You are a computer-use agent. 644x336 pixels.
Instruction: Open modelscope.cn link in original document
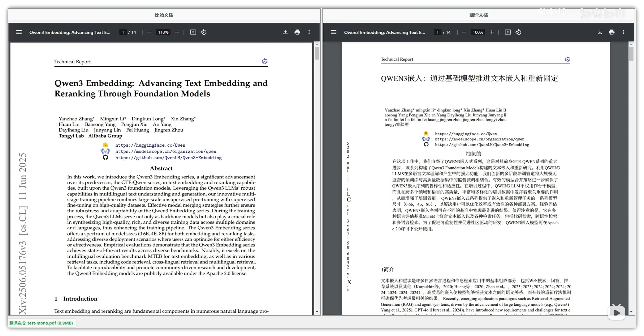pos(165,151)
